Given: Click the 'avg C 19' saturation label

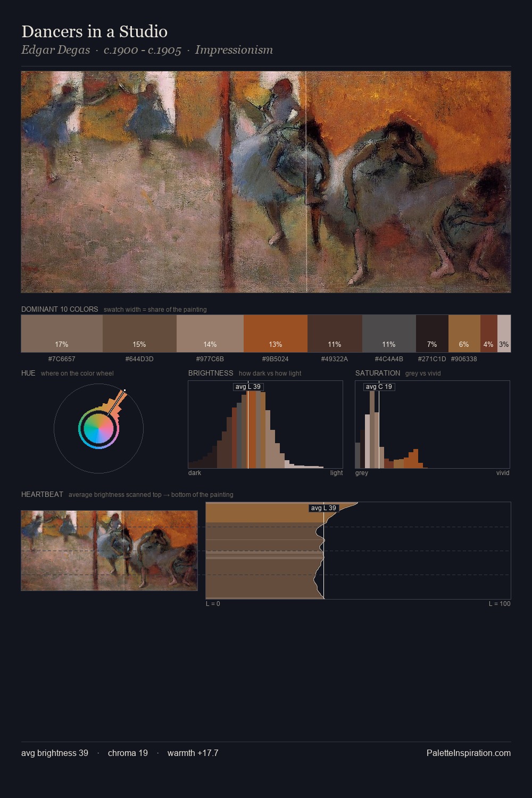Looking at the screenshot, I should (x=379, y=387).
